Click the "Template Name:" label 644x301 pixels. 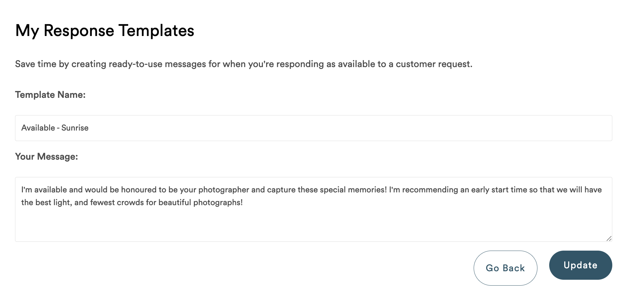tap(50, 95)
